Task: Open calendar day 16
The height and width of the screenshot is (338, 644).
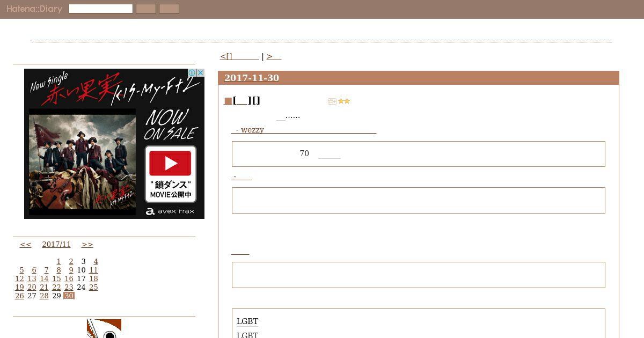Action: (69, 279)
